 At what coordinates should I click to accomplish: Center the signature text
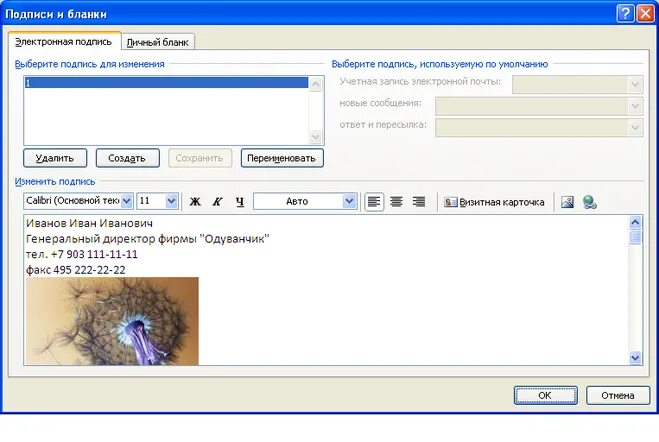pyautogui.click(x=396, y=202)
